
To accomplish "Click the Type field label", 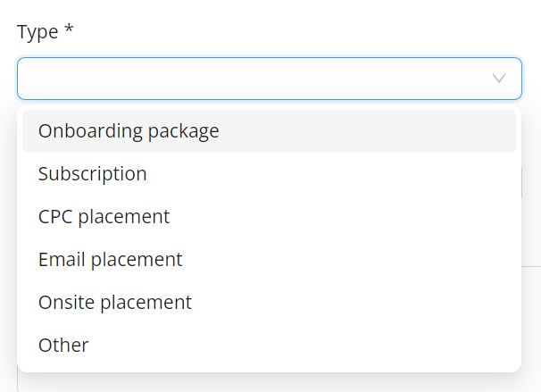I will [x=38, y=32].
